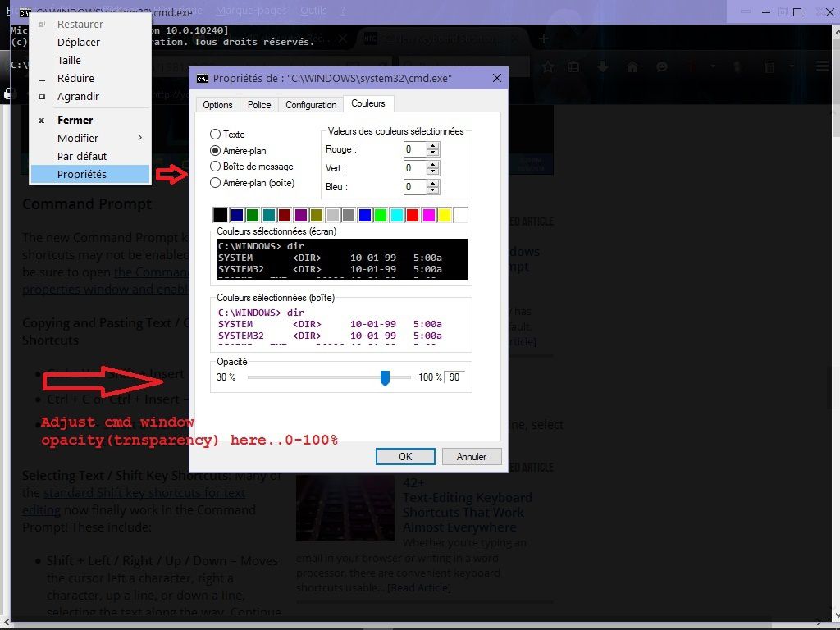Confirm the dialog with OK
The height and width of the screenshot is (630, 840).
pos(405,456)
